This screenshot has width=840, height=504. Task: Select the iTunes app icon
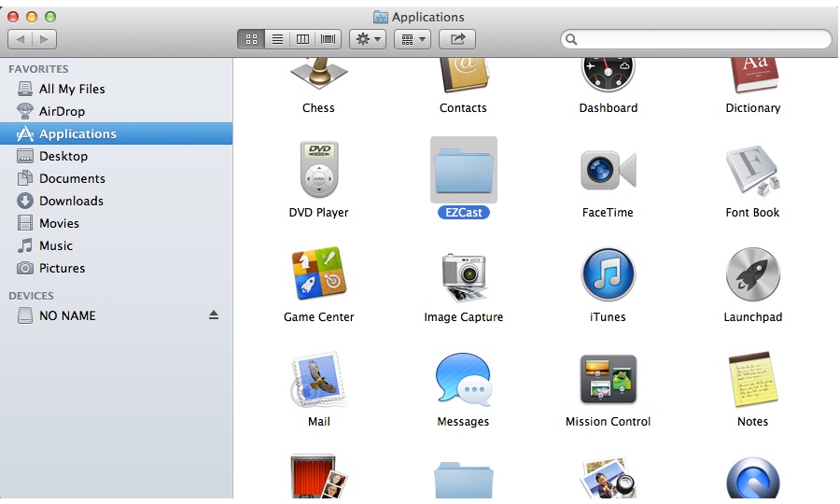tap(608, 274)
